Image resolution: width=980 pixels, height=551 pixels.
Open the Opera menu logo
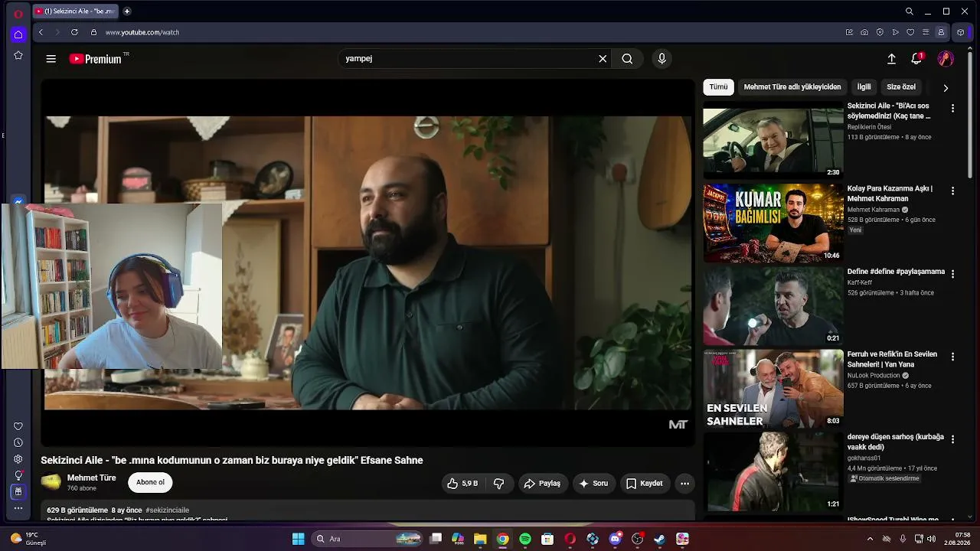18,14
